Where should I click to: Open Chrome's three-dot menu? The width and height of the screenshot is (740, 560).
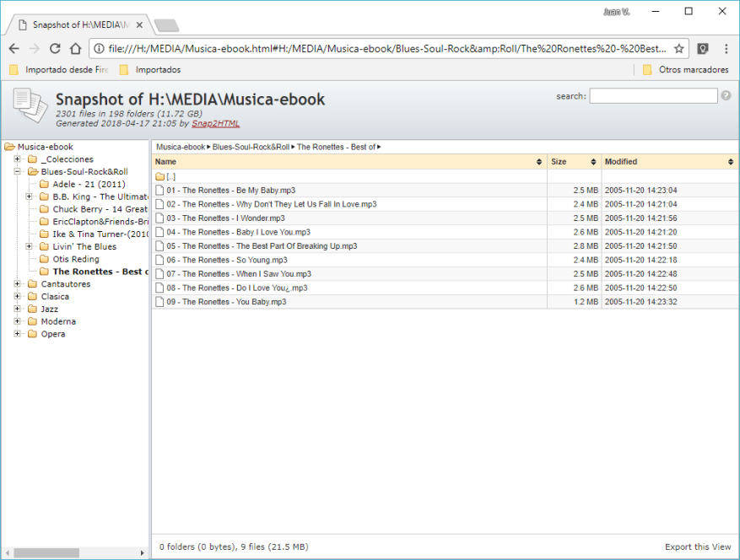pos(726,48)
